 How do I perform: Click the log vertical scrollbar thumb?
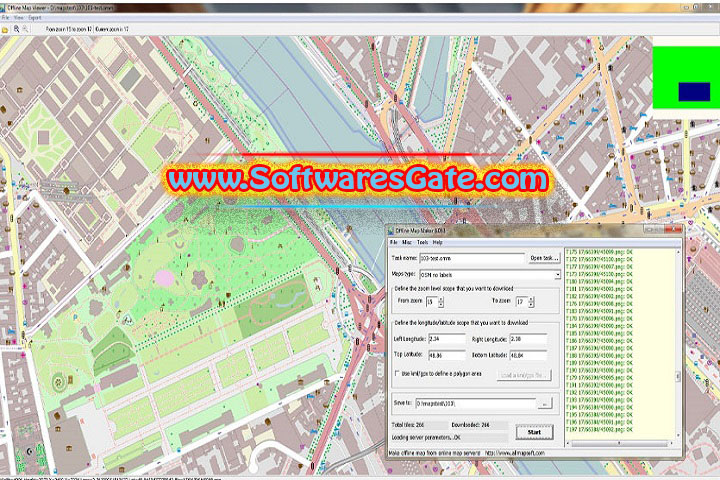pos(678,377)
